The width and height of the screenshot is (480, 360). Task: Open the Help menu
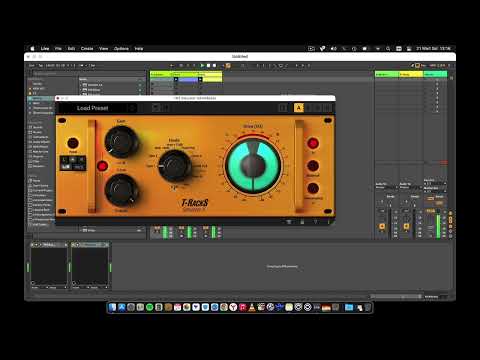coord(139,48)
